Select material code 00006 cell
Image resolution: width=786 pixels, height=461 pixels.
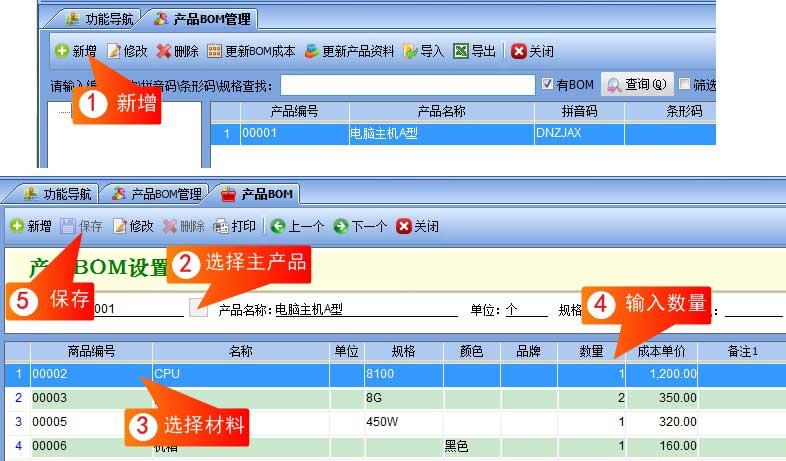click(91, 446)
